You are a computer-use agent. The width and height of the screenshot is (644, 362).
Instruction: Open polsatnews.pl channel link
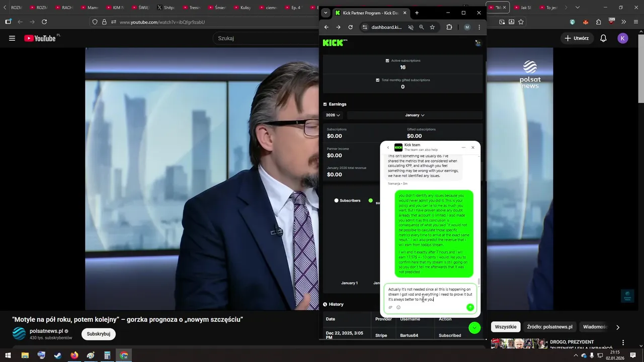46,331
